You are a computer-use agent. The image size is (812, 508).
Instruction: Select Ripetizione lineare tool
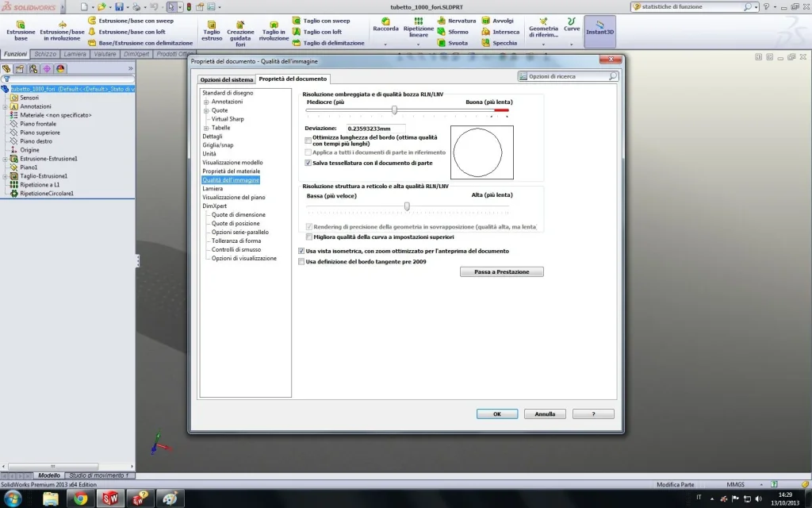pyautogui.click(x=419, y=28)
